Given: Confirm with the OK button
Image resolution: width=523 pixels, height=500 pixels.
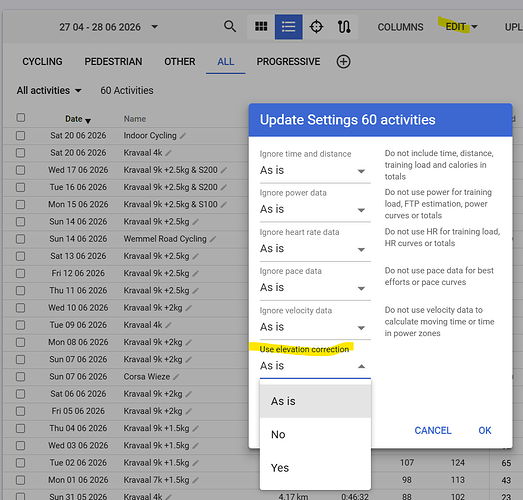Looking at the screenshot, I should 485,431.
